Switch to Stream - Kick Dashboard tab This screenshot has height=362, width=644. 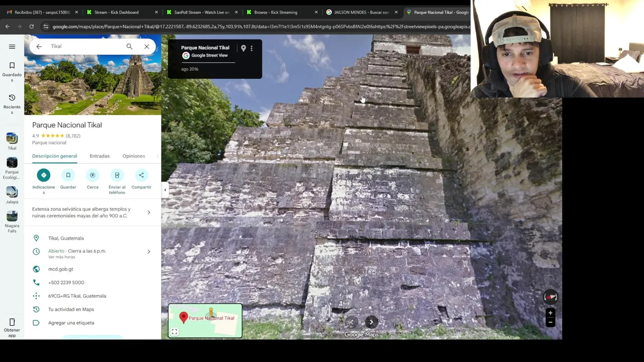122,12
